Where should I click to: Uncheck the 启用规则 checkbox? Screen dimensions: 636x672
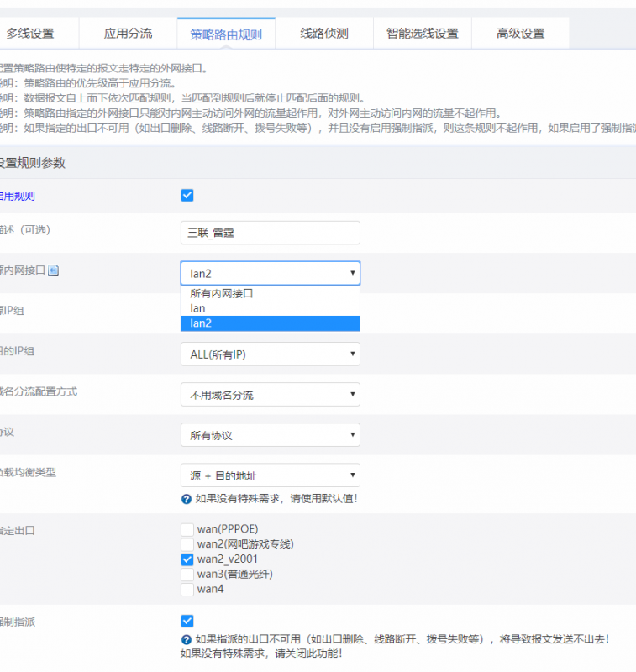[187, 196]
